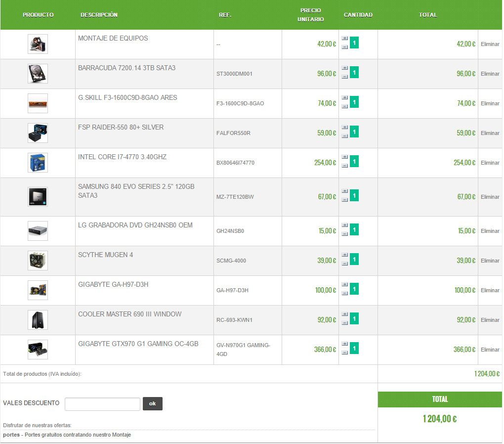Click the portes free shipping offer text
504x444 pixels.
click(67, 435)
